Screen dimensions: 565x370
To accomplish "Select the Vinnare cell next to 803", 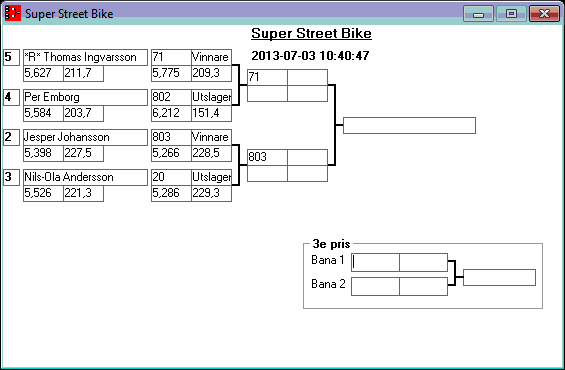I will 211,137.
